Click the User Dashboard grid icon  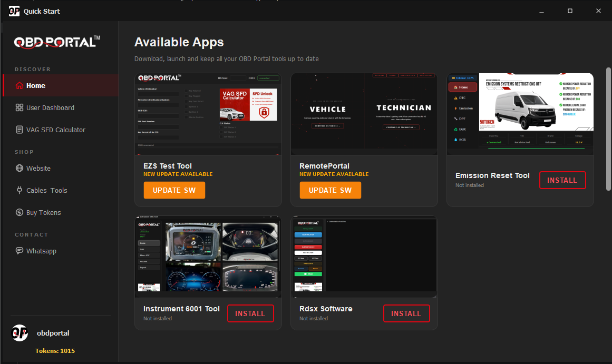pos(20,107)
